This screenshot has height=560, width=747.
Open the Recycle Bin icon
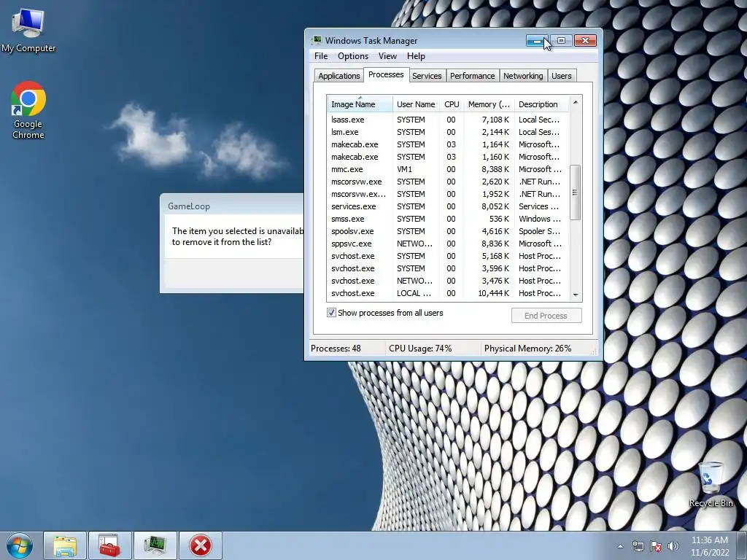click(x=711, y=485)
